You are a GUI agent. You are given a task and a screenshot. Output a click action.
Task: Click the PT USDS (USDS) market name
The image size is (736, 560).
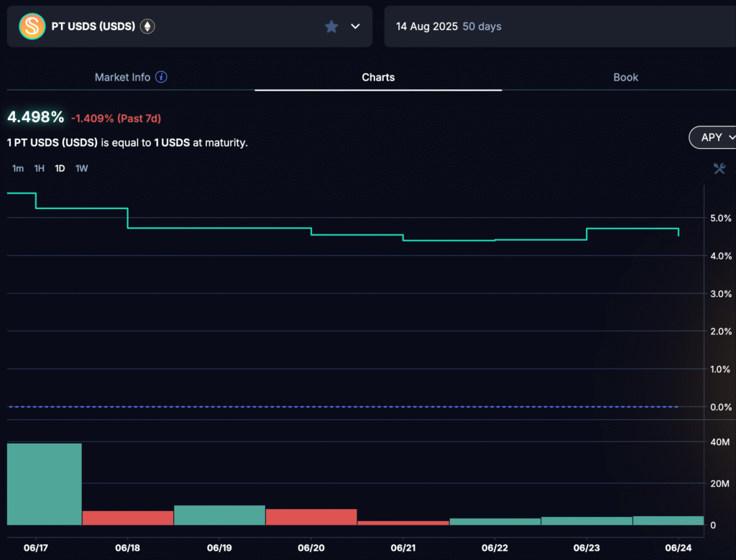click(x=93, y=27)
